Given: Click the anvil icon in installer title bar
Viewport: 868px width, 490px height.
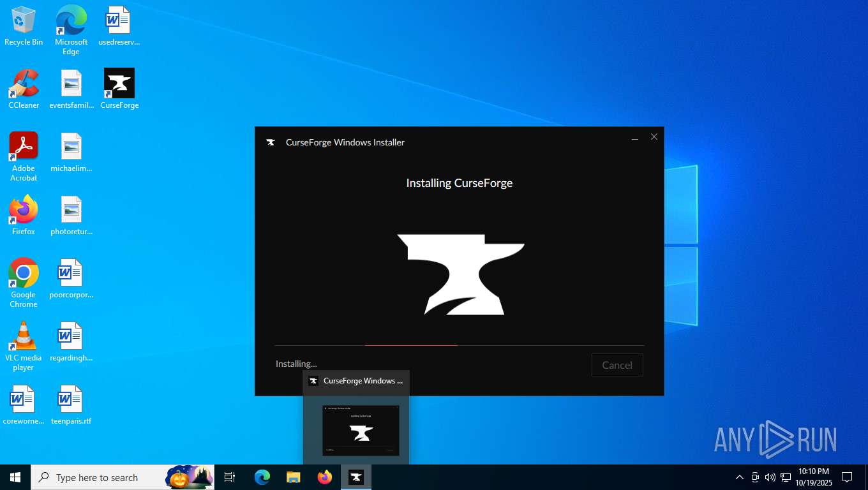Looking at the screenshot, I should (x=271, y=142).
